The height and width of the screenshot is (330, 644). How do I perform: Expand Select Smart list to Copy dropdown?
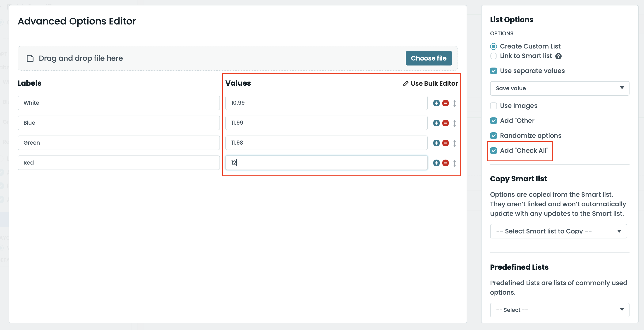[x=558, y=231]
